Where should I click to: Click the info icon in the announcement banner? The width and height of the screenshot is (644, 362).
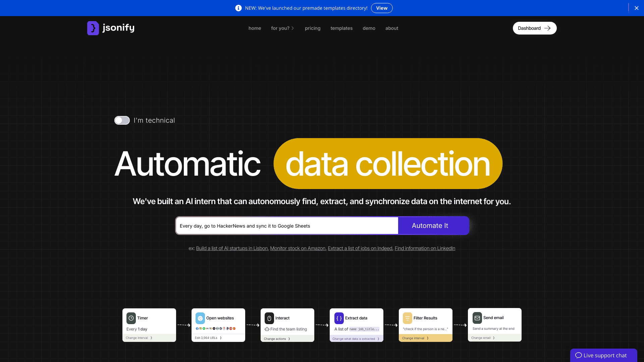238,8
